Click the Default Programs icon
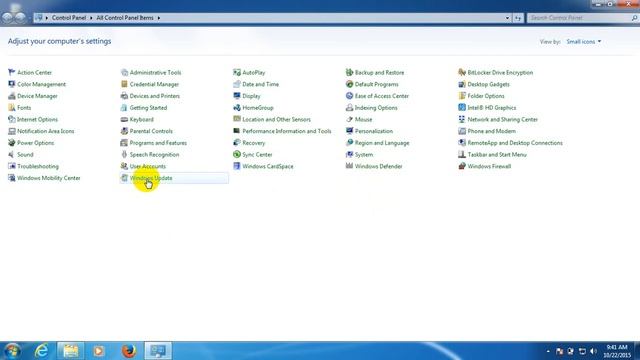Viewport: 640px width, 360px height. click(x=349, y=84)
